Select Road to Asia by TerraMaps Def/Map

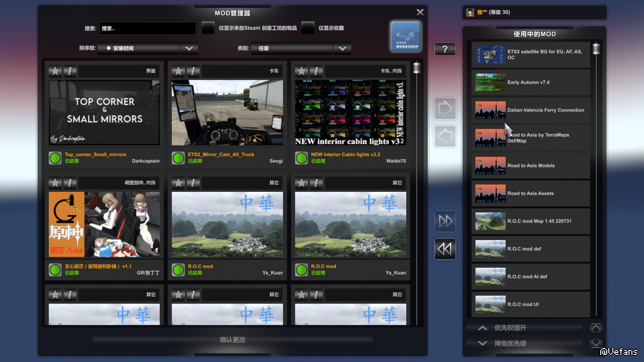click(530, 138)
